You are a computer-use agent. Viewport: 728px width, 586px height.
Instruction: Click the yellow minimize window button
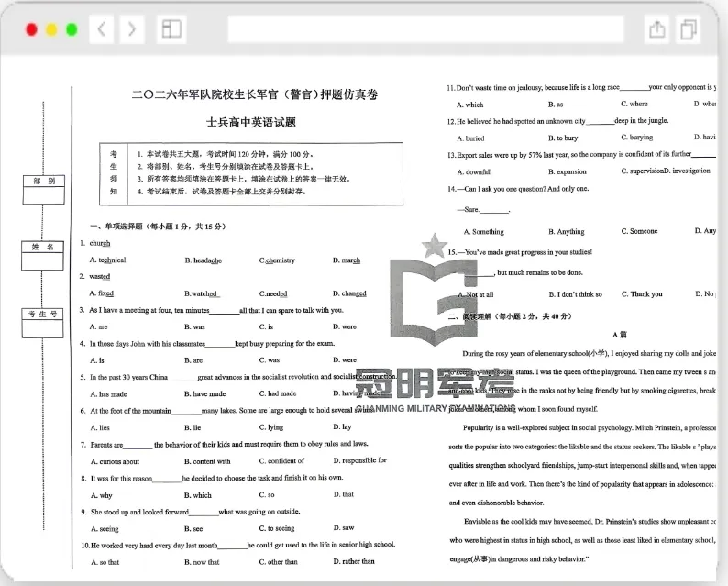(x=51, y=29)
